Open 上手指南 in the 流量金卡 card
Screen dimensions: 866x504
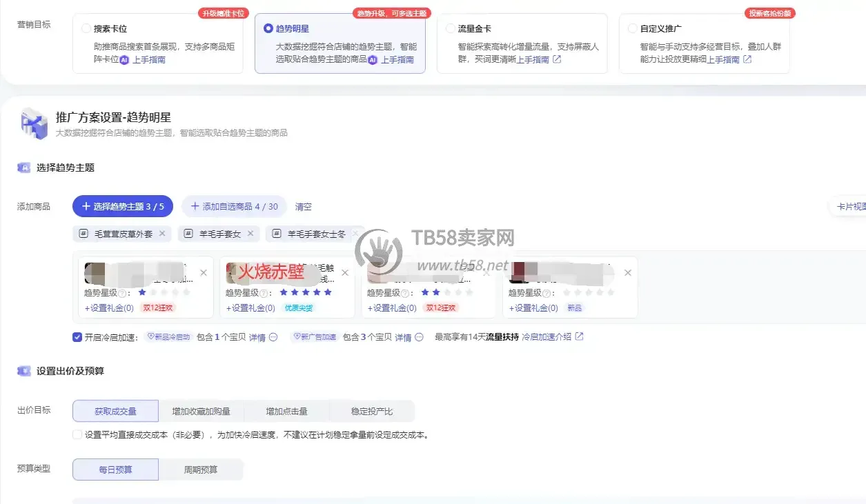coord(533,60)
